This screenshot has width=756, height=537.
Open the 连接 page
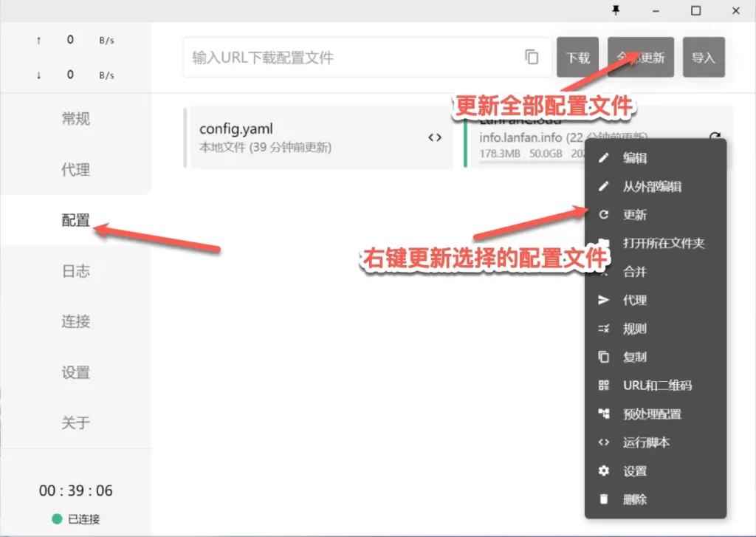click(x=75, y=321)
